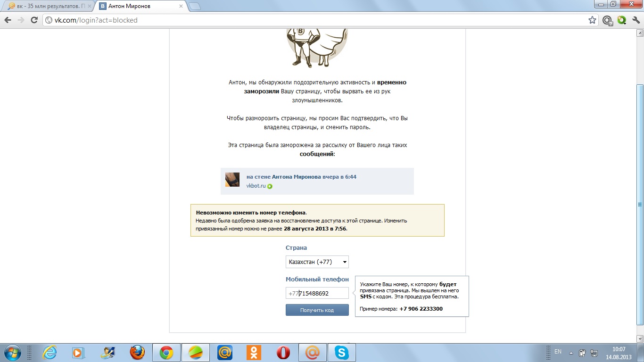Select the 'Антон Миронов' tab
Image resolution: width=644 pixels, height=362 pixels.
point(140,6)
